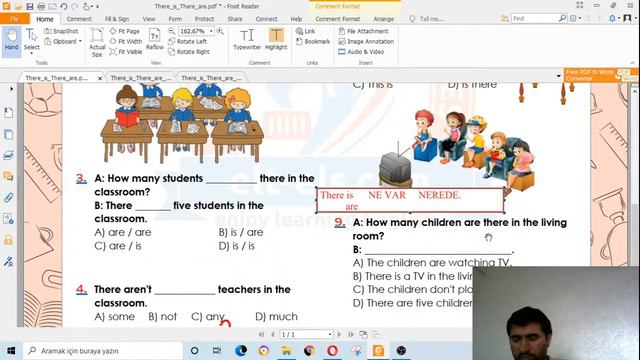Rotate the page left
This screenshot has width=640, height=360.
188,41
